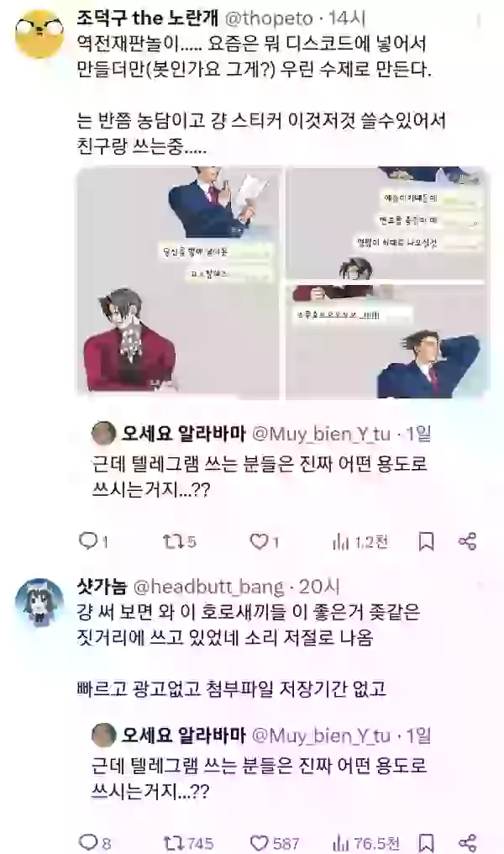Open the more options menu on top tweet
504x854 pixels.
[479, 20]
